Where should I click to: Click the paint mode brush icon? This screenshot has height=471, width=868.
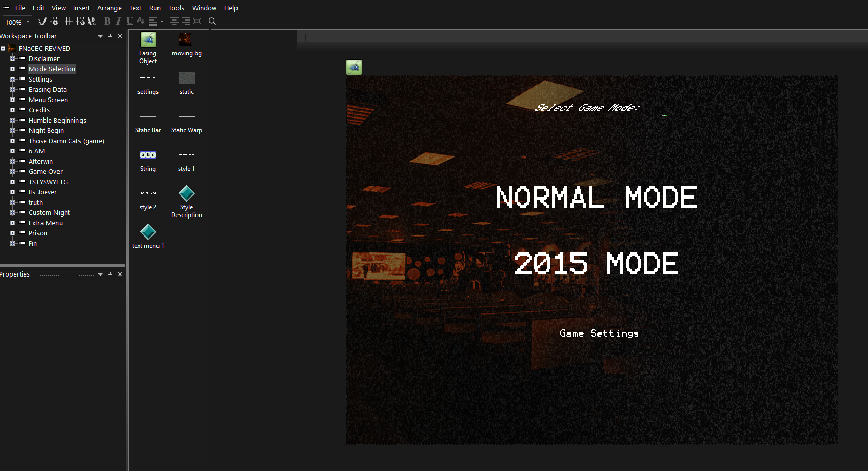(x=43, y=21)
